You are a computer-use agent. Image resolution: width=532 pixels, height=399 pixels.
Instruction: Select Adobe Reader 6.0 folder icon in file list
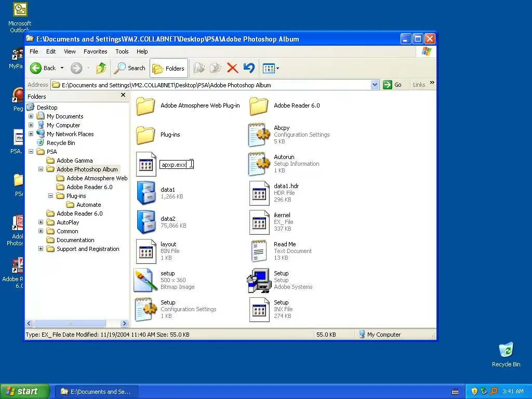tap(259, 106)
